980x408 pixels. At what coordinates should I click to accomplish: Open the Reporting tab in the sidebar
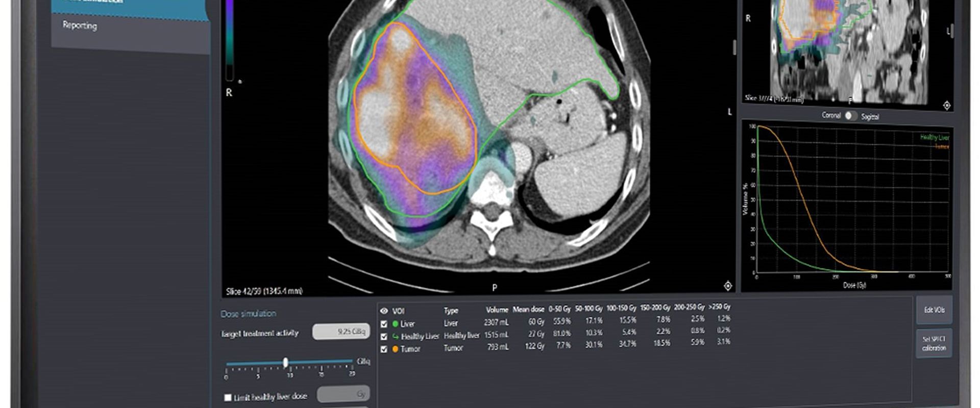pyautogui.click(x=80, y=25)
